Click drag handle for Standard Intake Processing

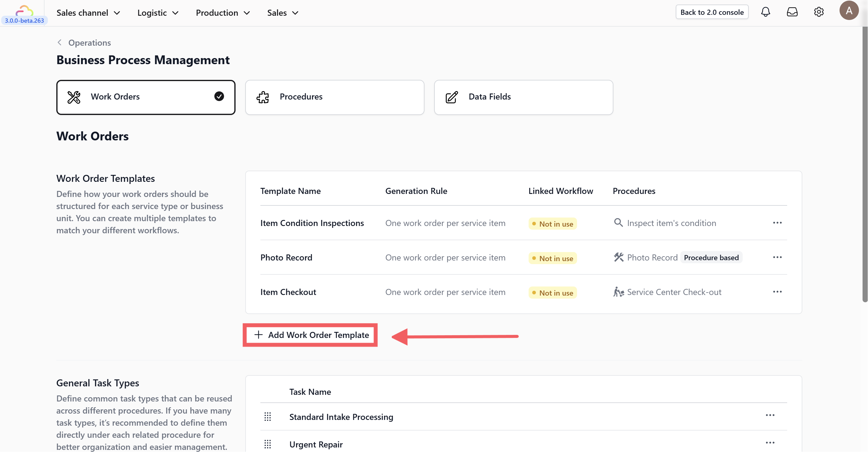coord(268,417)
